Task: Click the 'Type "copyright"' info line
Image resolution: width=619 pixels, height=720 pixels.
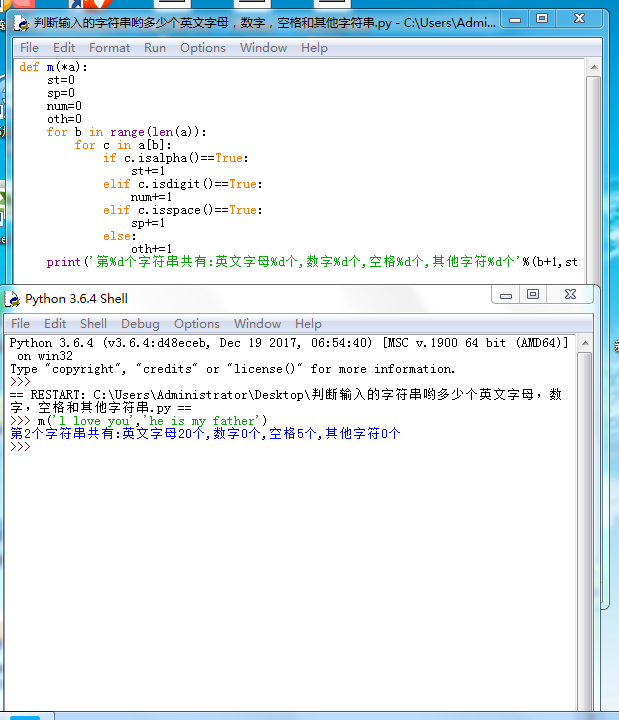Action: pyautogui.click(x=232, y=369)
